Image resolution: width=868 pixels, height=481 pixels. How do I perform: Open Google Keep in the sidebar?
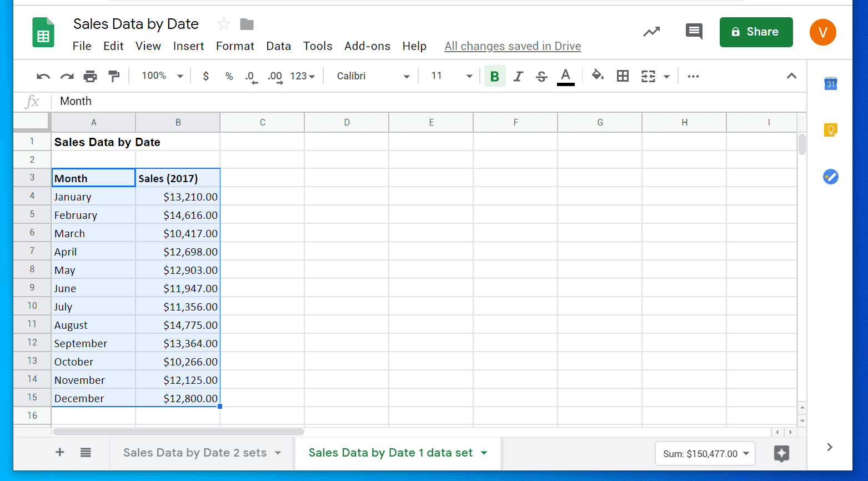pyautogui.click(x=830, y=129)
